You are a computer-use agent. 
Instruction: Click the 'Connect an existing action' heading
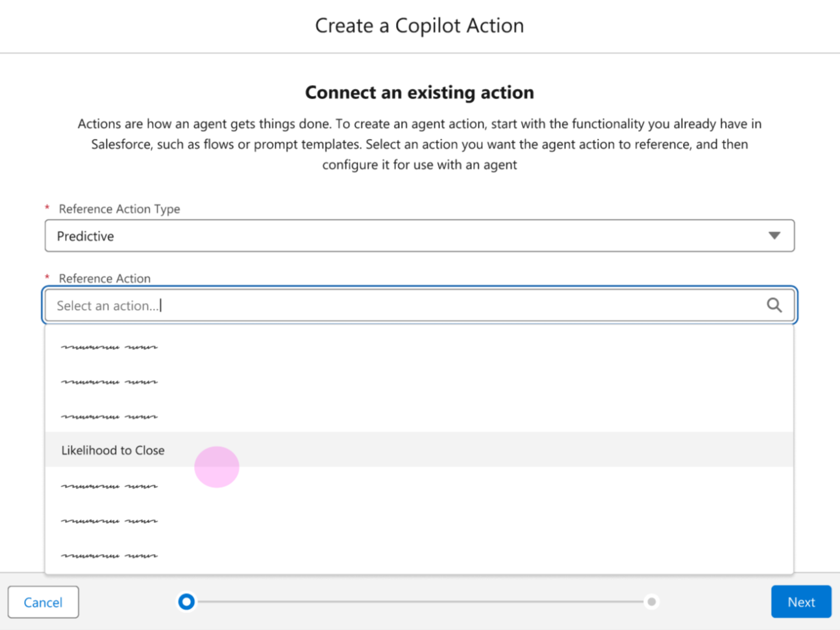point(419,92)
